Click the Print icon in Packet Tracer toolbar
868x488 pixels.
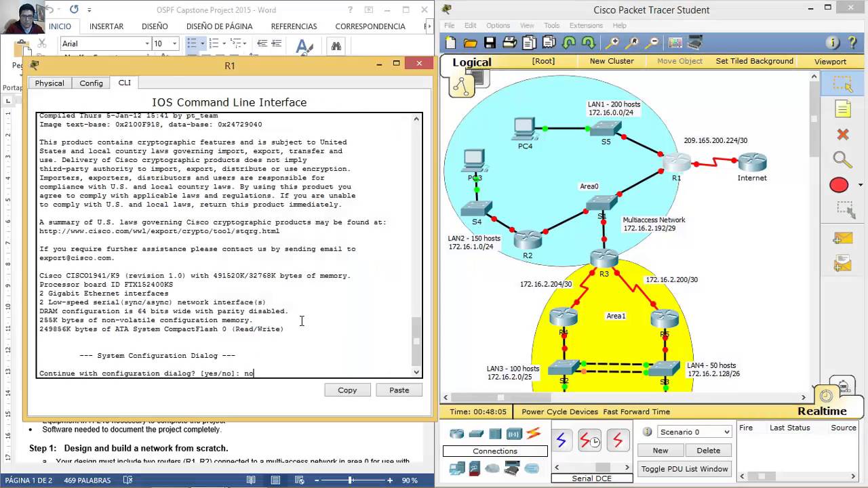pyautogui.click(x=509, y=43)
